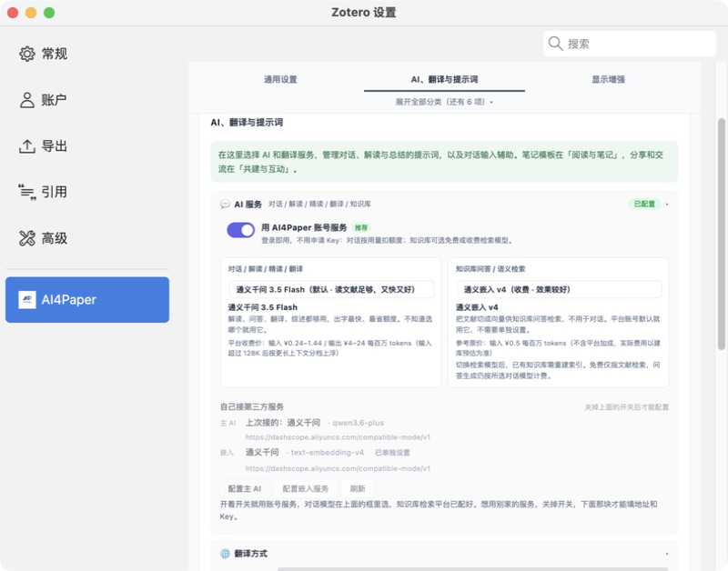Click the AI 服务 chat bubble icon
Viewport: 728px width, 571px height.
click(x=225, y=204)
